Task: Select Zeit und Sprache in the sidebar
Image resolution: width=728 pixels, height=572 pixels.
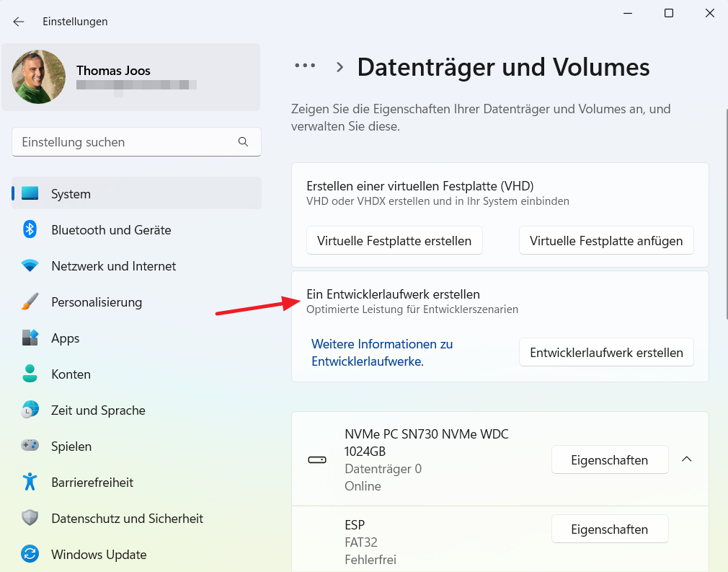Action: (x=30, y=410)
